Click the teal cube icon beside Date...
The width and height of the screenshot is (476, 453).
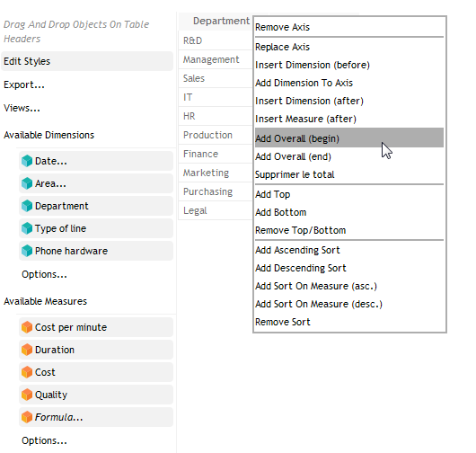click(x=27, y=161)
